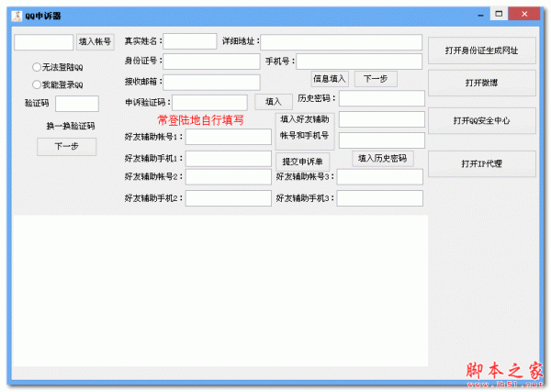Click the 好友辅助帐号3 input field
The image size is (551, 392).
pyautogui.click(x=380, y=176)
